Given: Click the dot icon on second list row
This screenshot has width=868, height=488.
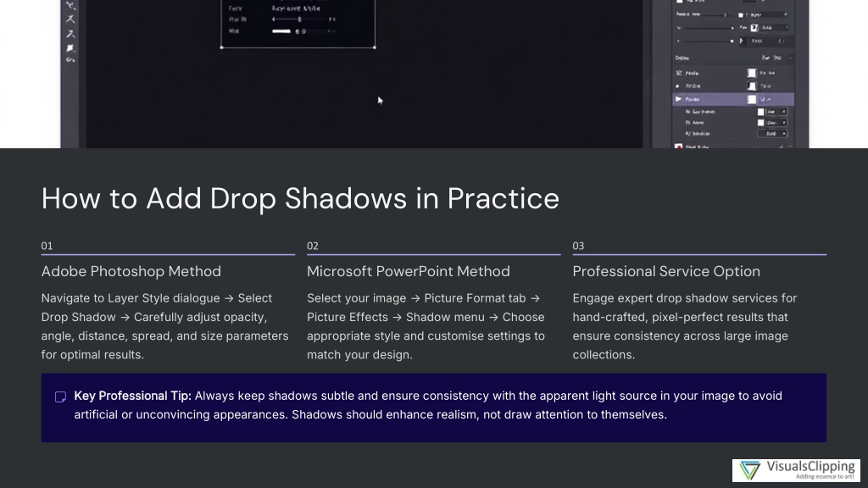Looking at the screenshot, I should pos(678,86).
